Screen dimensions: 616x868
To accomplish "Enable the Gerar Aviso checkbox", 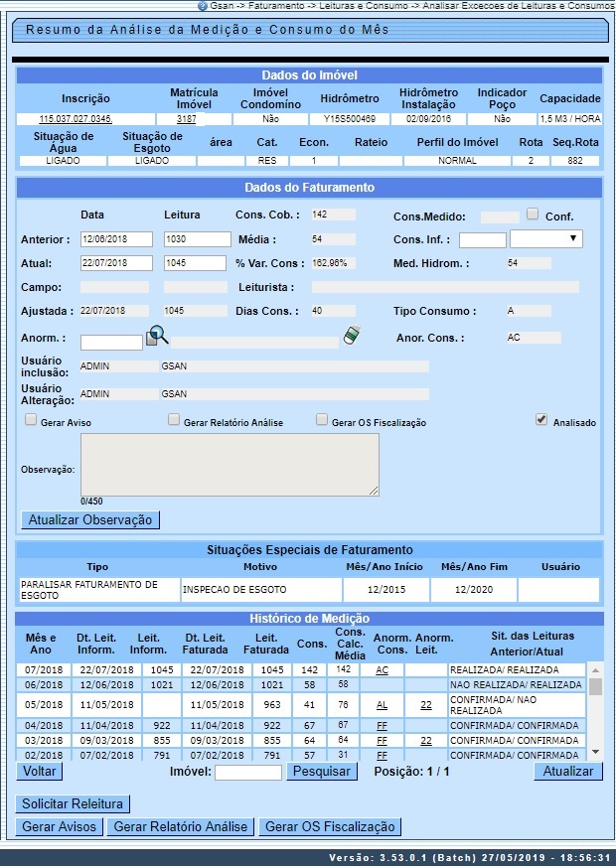I will click(x=31, y=420).
